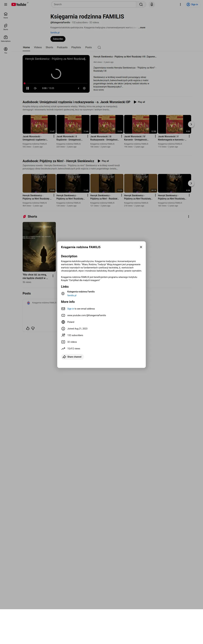Search within the channel via magnifier icon
The height and width of the screenshot is (644, 203).
(x=99, y=47)
